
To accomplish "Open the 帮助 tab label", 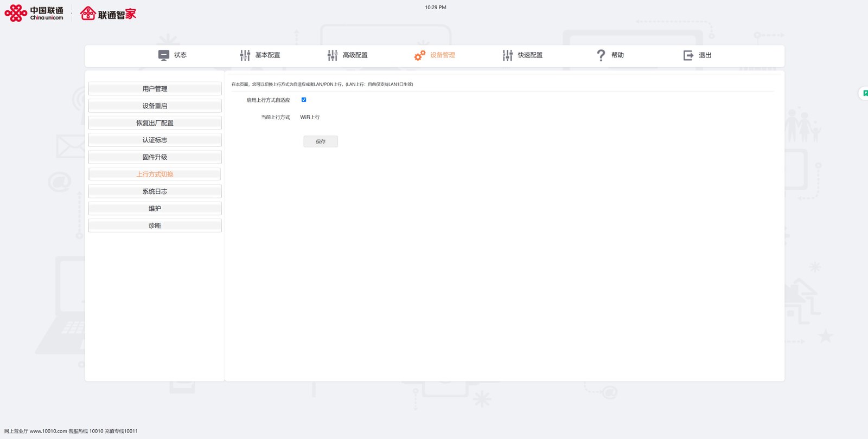I will click(x=617, y=55).
